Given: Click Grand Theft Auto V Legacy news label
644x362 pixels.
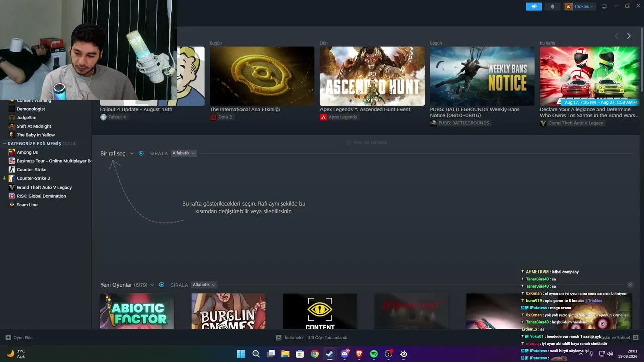Looking at the screenshot, I should 572,123.
